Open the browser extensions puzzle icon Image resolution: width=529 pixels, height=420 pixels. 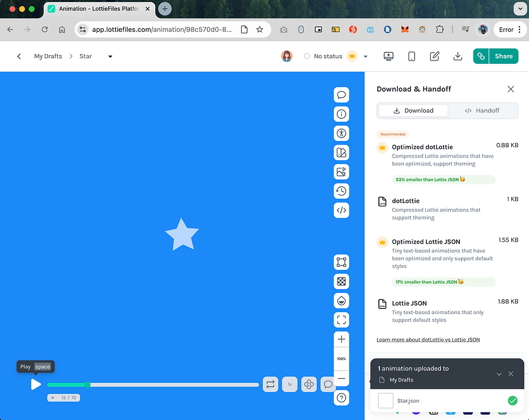point(439,29)
